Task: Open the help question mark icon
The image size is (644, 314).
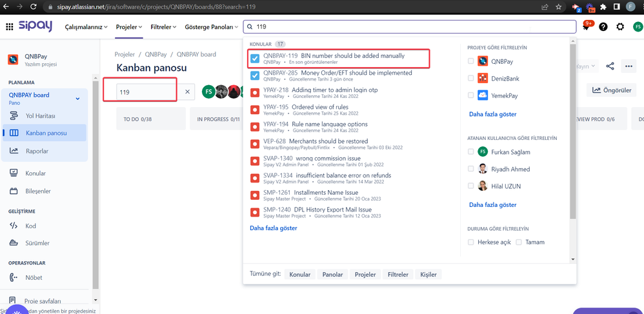Action: pos(603,27)
